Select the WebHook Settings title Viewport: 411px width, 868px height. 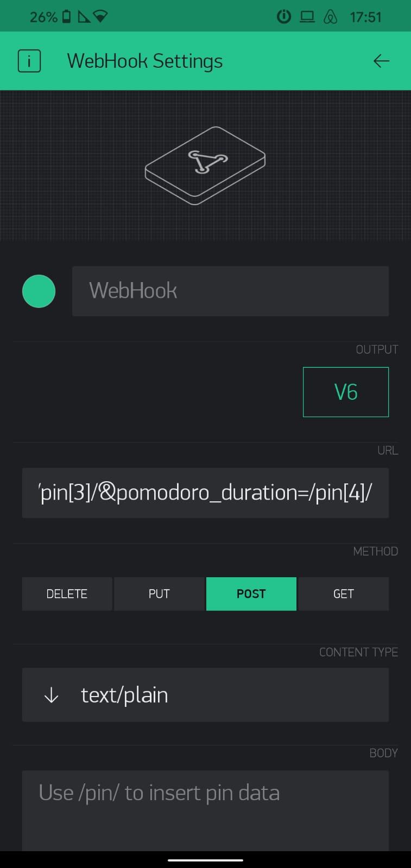coord(144,61)
